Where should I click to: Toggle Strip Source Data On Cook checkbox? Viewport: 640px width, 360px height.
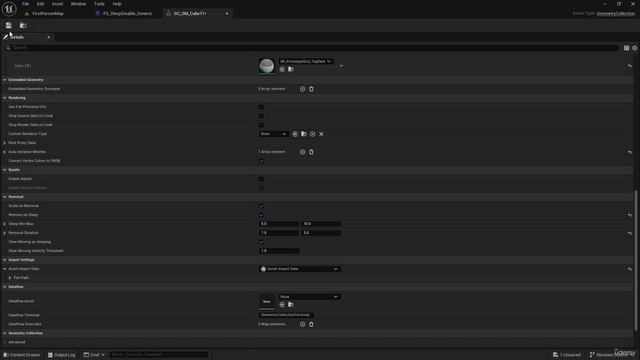pos(261,116)
